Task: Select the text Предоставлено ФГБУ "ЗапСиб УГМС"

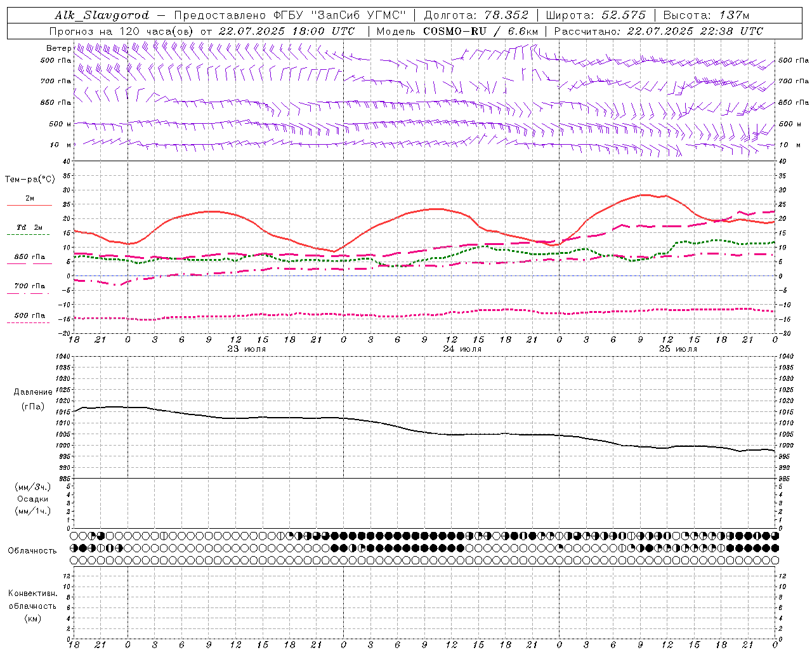Action: [290, 15]
